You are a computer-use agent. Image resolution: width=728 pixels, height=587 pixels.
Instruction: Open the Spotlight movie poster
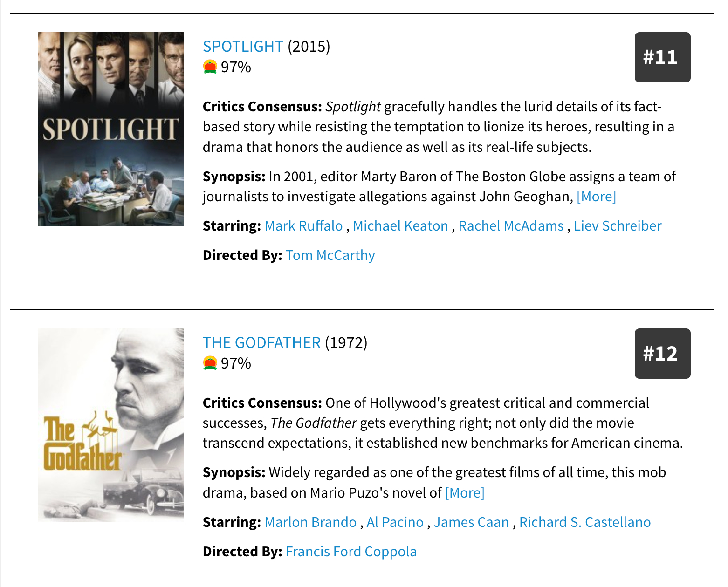tap(111, 129)
